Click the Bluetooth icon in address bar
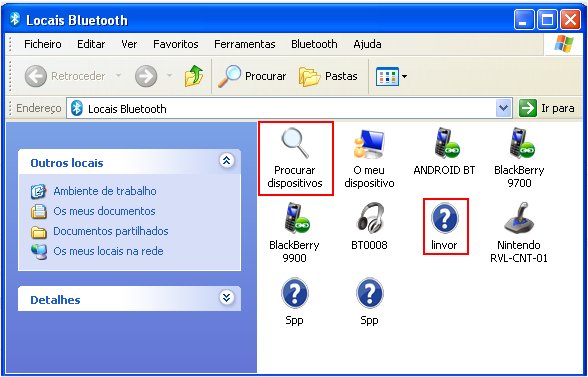The image size is (588, 377). tap(77, 109)
